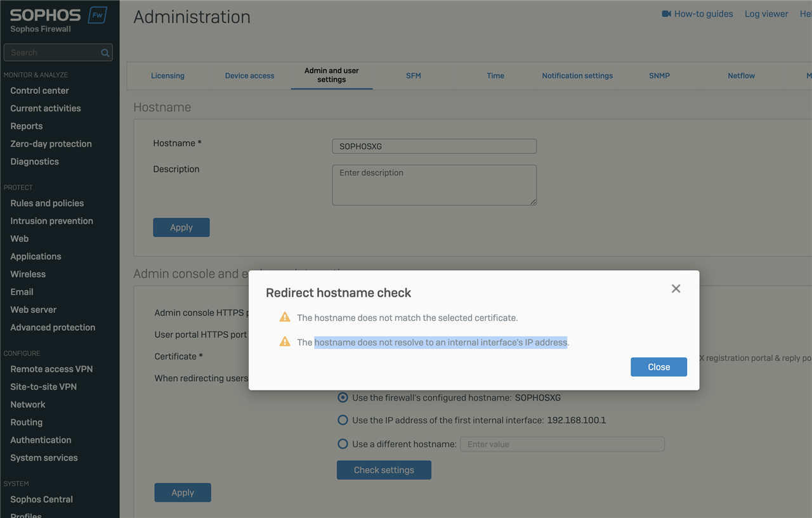Open Rules and policies in sidebar
Screen dimensions: 812x518
(47, 203)
